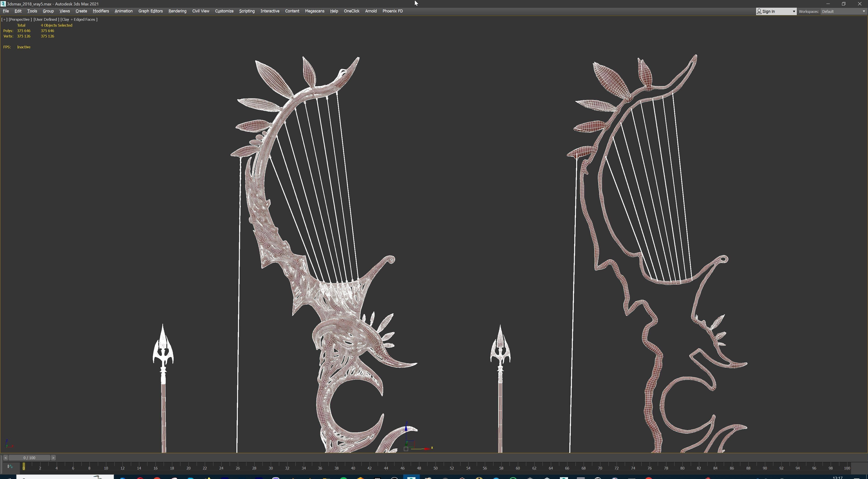868x479 pixels.
Task: Click the 0 / 100 time slider handle
Action: pyautogui.click(x=29, y=458)
